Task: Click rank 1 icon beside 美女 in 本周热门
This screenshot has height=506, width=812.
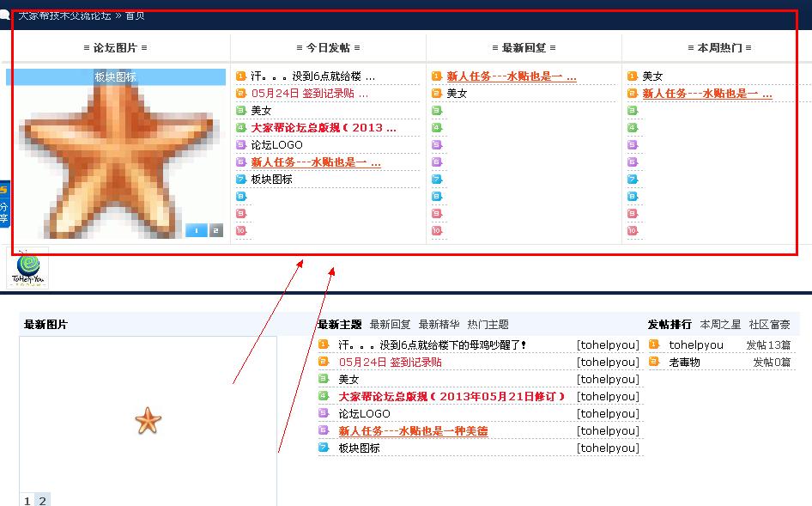Action: [x=633, y=76]
